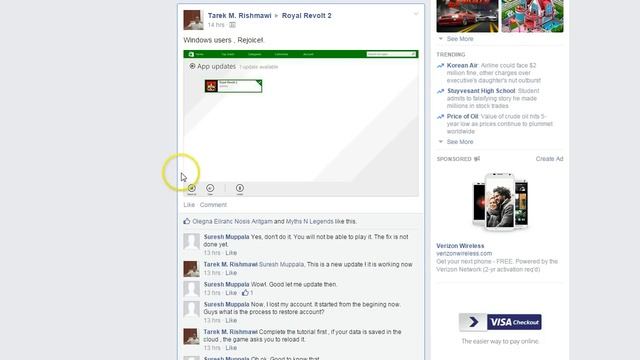Open the 14 hrs post timestamp
This screenshot has width=640, height=360.
(x=216, y=25)
